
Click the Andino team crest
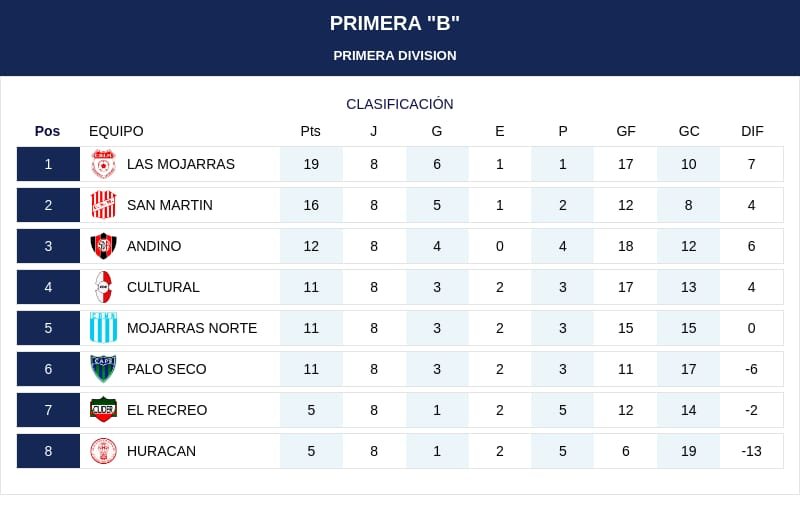104,246
